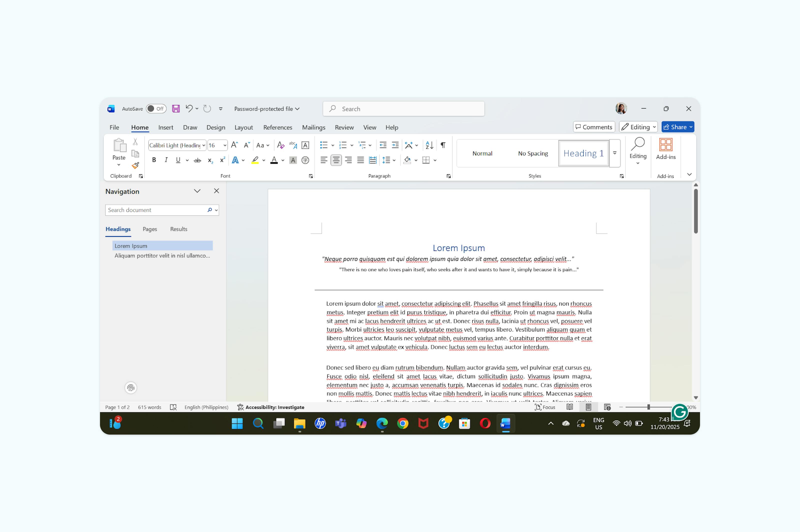Screen dimensions: 800x532
Task: Collapse the Navigation pane
Action: 197,191
